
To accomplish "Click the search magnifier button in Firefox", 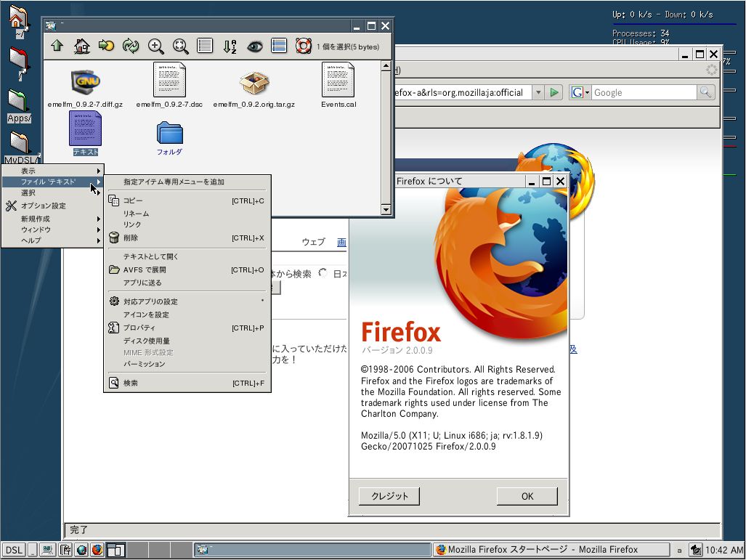I will click(x=705, y=92).
